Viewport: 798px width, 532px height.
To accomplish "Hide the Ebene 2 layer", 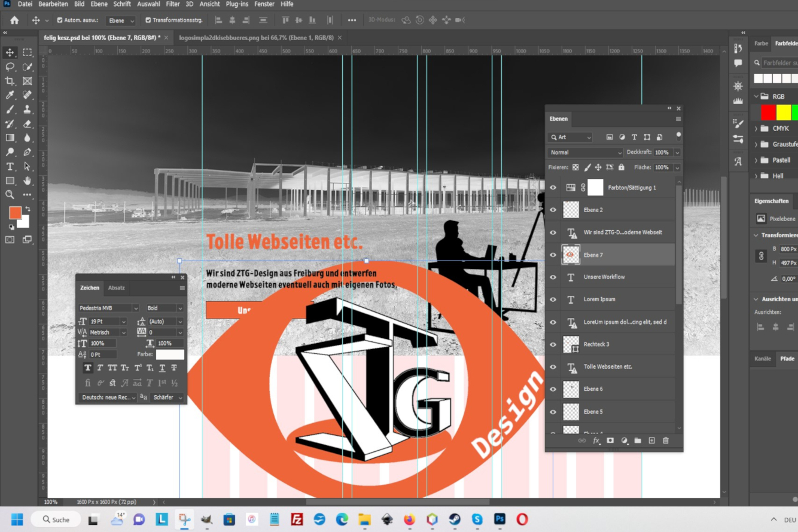I will (553, 210).
